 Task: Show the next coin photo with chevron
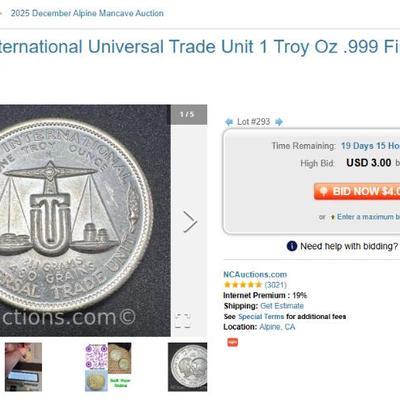(190, 221)
